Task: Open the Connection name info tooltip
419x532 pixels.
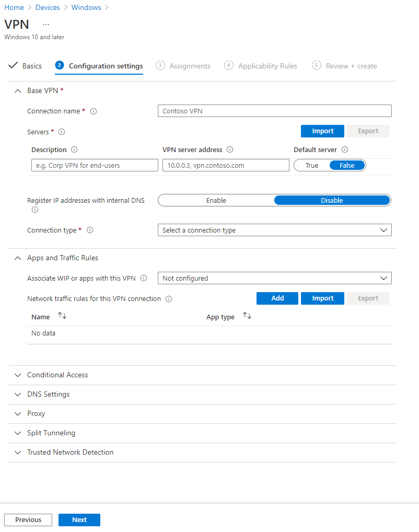Action: point(93,111)
